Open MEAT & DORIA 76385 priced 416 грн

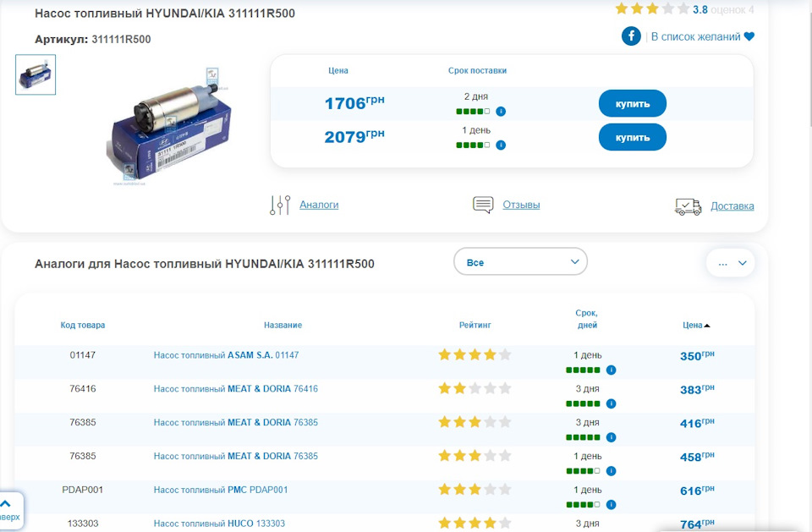click(236, 423)
